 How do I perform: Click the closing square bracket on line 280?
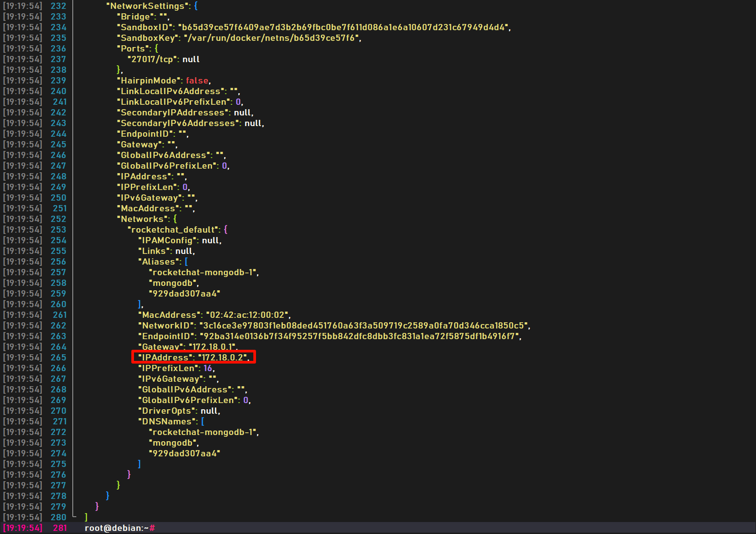86,518
